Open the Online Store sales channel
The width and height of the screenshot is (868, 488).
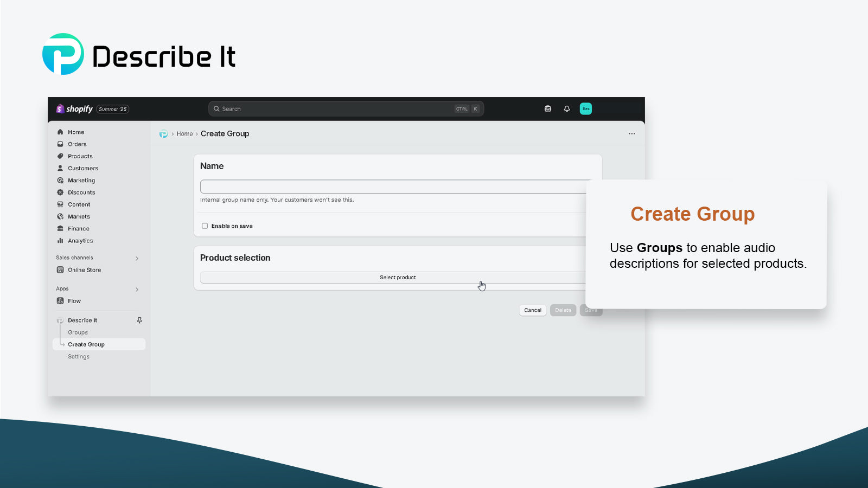click(x=84, y=270)
